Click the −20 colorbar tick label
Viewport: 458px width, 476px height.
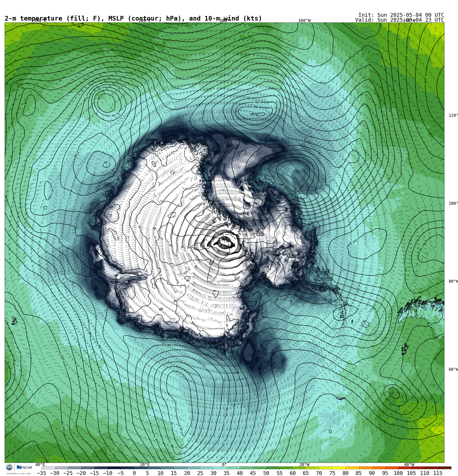81,473
